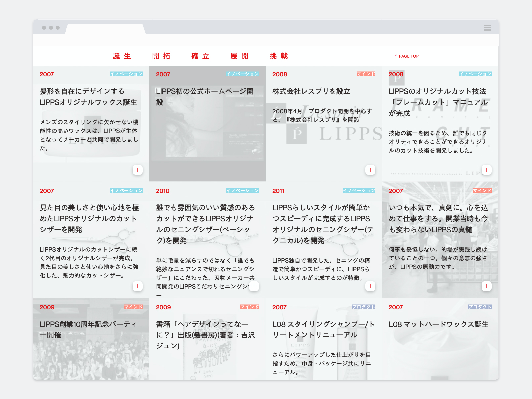Click the 髪形を自在にデザインする heading
Screen dimensions: 532x399
(88, 97)
